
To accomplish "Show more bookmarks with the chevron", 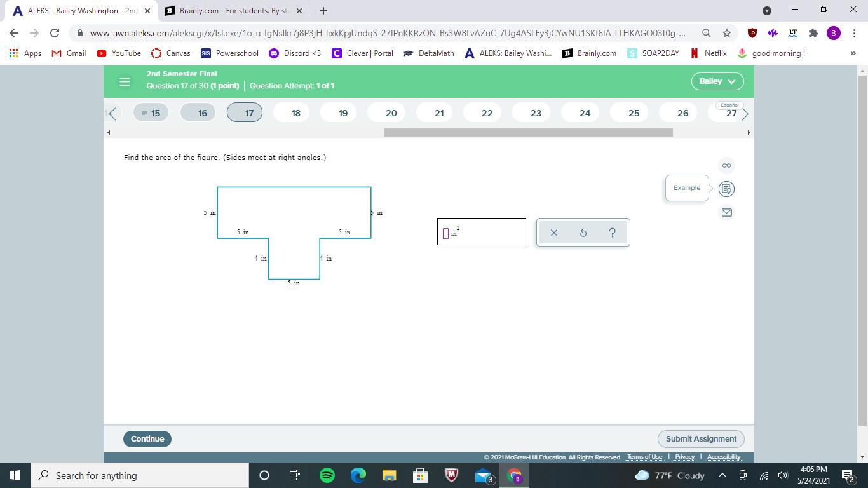I will [853, 53].
